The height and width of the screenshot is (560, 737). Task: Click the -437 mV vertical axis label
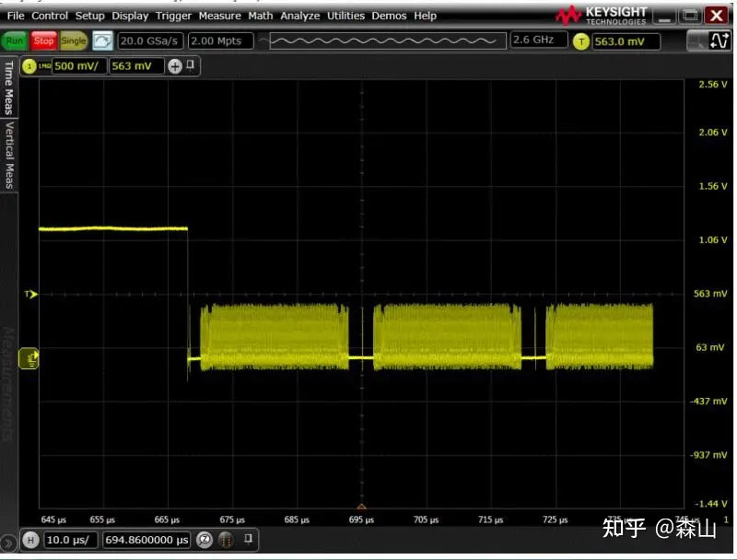coord(708,402)
